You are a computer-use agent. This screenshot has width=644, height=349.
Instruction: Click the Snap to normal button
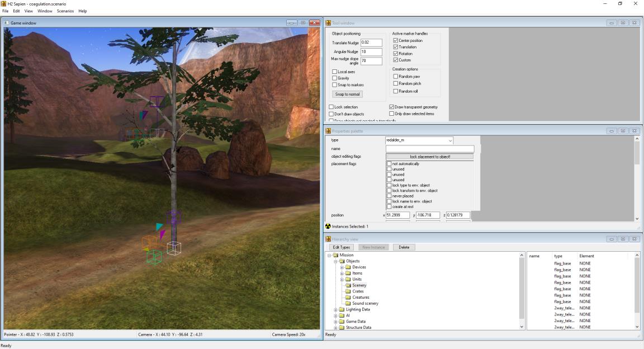(348, 95)
